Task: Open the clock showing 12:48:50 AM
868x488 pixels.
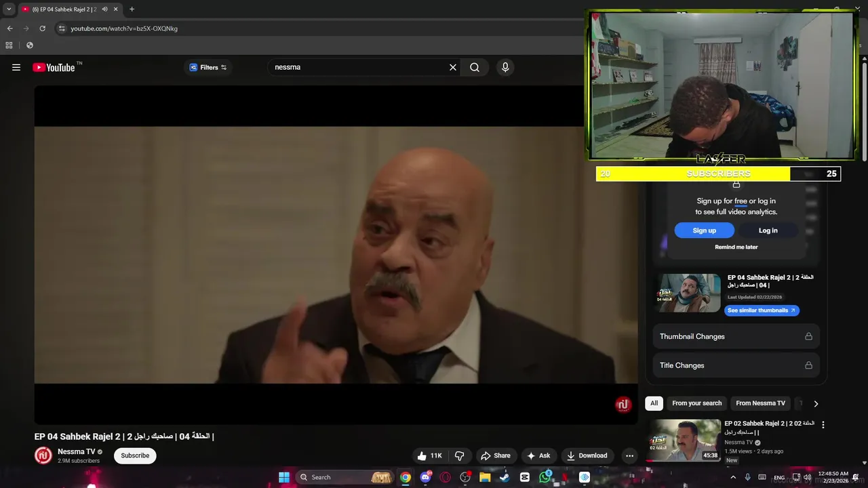Action: pyautogui.click(x=833, y=477)
